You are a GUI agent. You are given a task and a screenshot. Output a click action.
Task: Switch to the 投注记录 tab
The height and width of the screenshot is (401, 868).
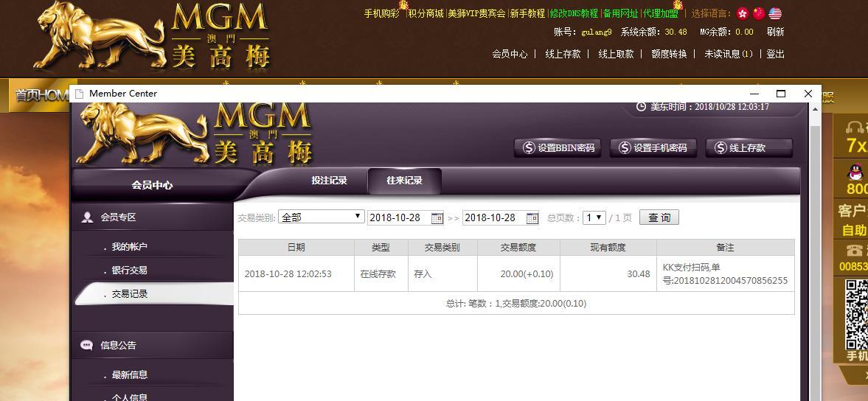point(330,181)
